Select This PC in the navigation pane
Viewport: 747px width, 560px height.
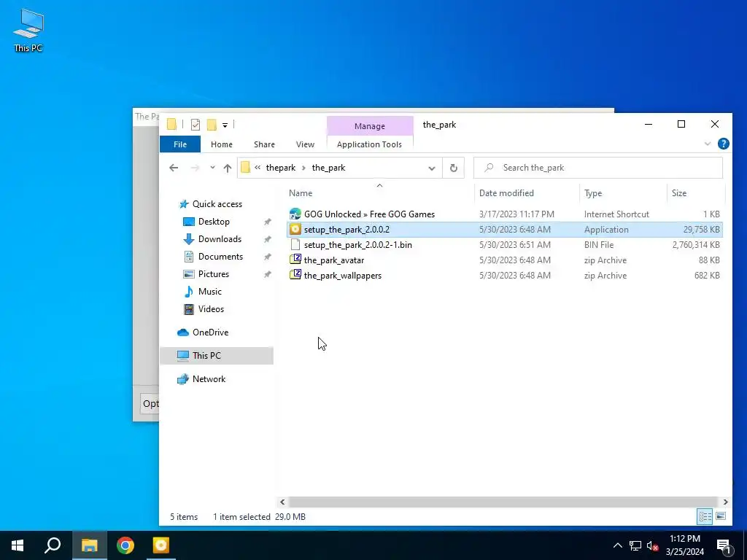[216, 356]
